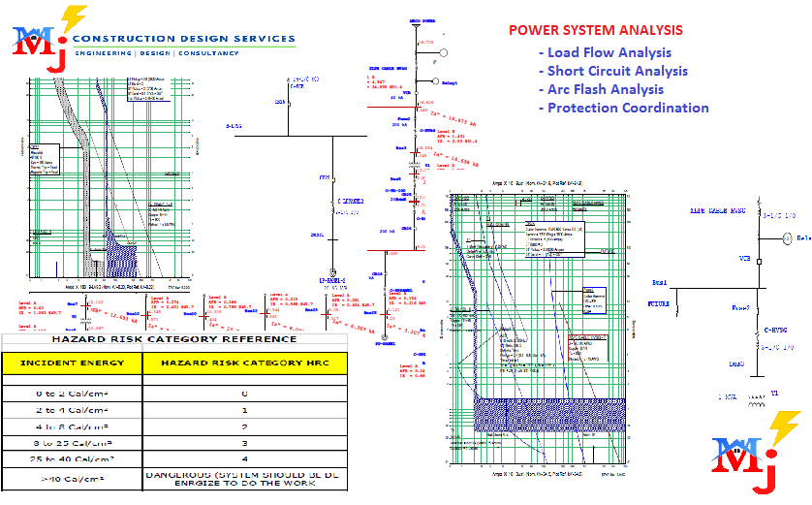Click the 'FUTURE' feeder label

coord(658,304)
